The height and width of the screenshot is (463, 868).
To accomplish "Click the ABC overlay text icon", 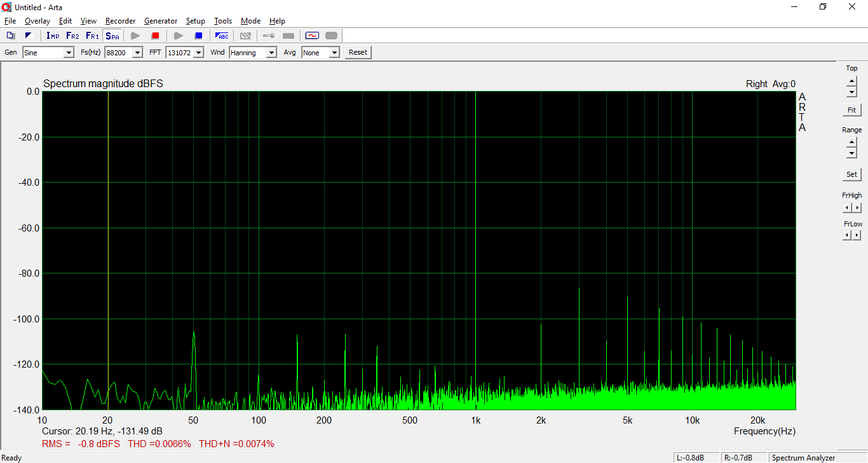I will (x=222, y=36).
